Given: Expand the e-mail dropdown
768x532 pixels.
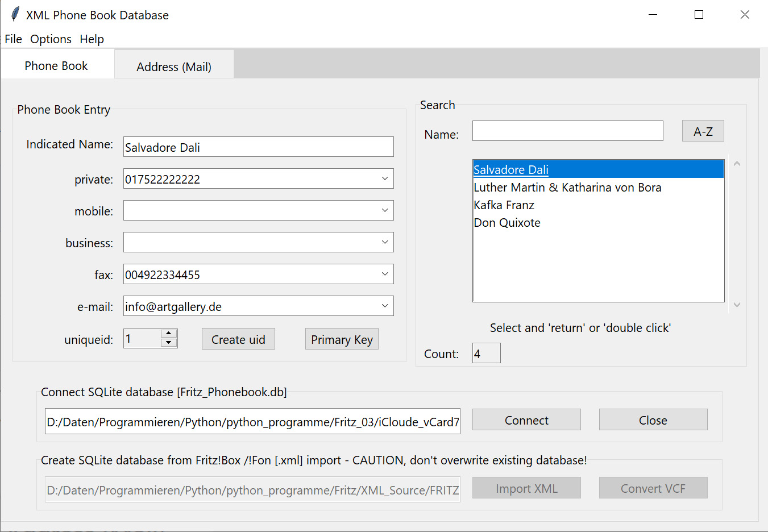Looking at the screenshot, I should (385, 306).
